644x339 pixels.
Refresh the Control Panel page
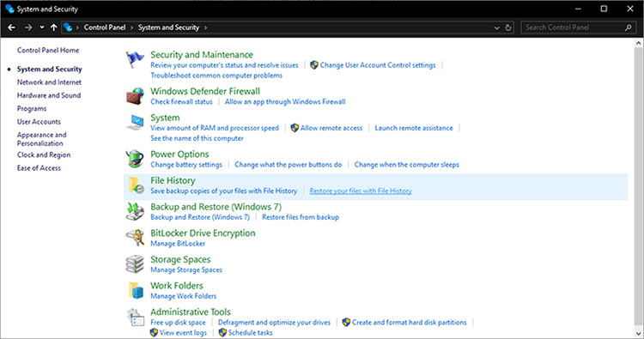click(x=508, y=27)
